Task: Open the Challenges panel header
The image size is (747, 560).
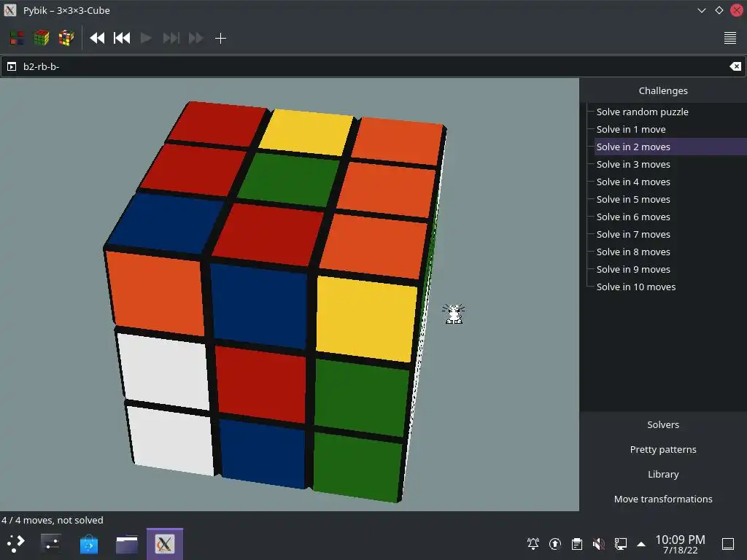Action: 663,90
